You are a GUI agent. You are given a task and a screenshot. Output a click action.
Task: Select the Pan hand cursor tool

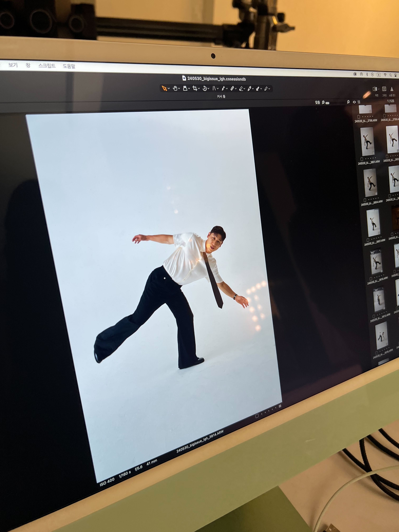(x=175, y=89)
